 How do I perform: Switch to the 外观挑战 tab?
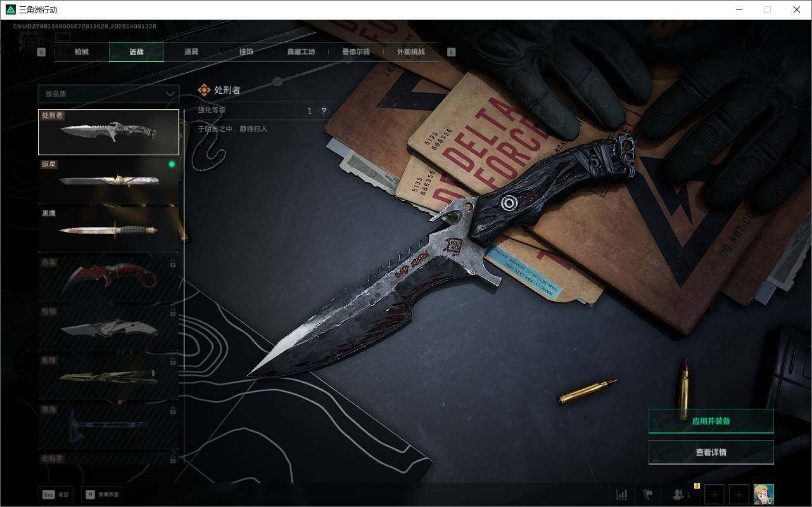[x=410, y=52]
